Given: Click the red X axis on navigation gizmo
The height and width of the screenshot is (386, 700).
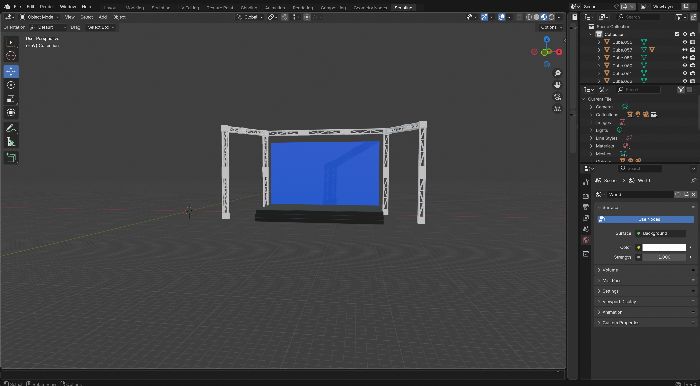Looking at the screenshot, I should [x=558, y=52].
